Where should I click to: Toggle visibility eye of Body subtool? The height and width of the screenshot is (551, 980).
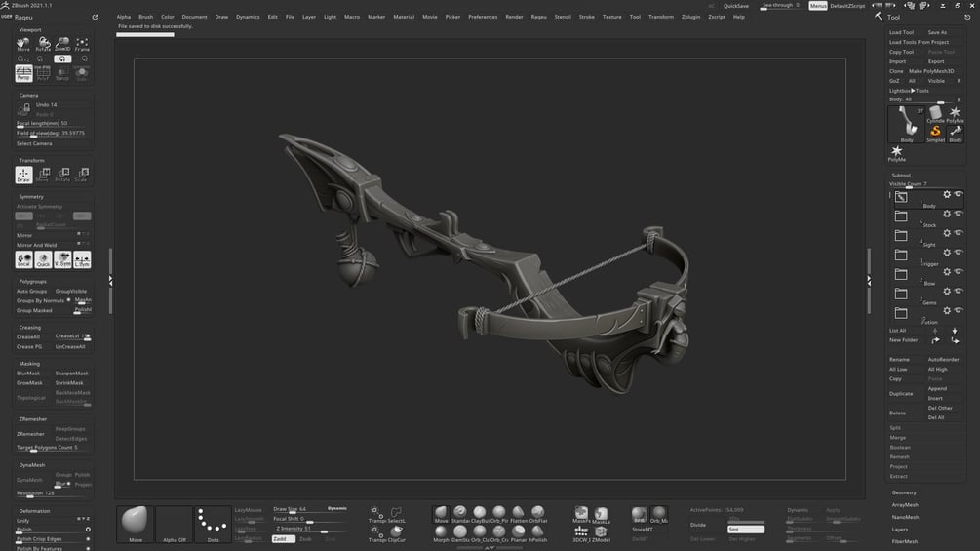(x=959, y=194)
